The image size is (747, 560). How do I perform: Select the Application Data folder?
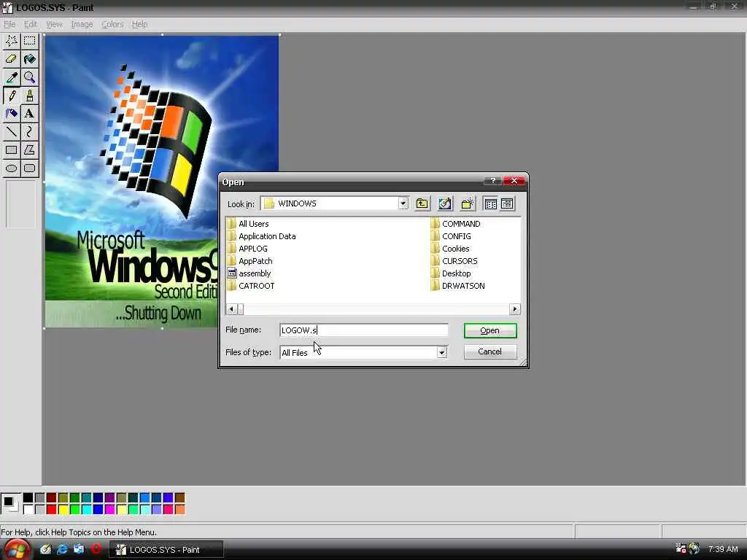click(x=261, y=236)
